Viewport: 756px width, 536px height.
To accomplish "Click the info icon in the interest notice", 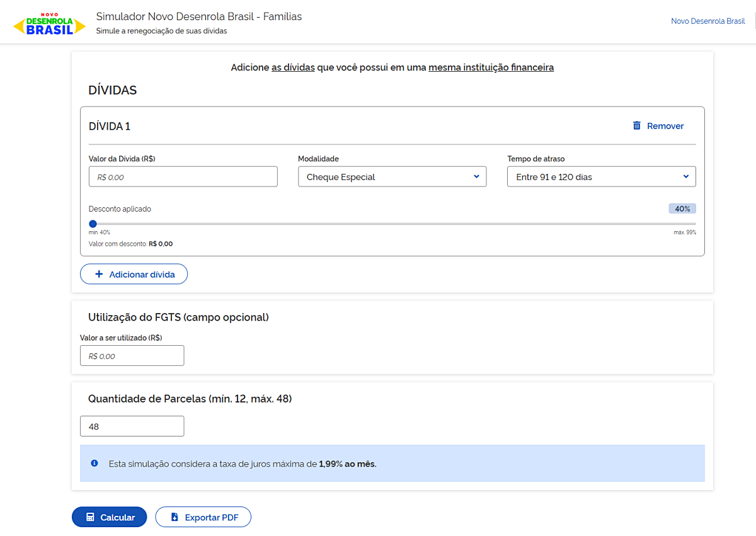I will tap(94, 464).
